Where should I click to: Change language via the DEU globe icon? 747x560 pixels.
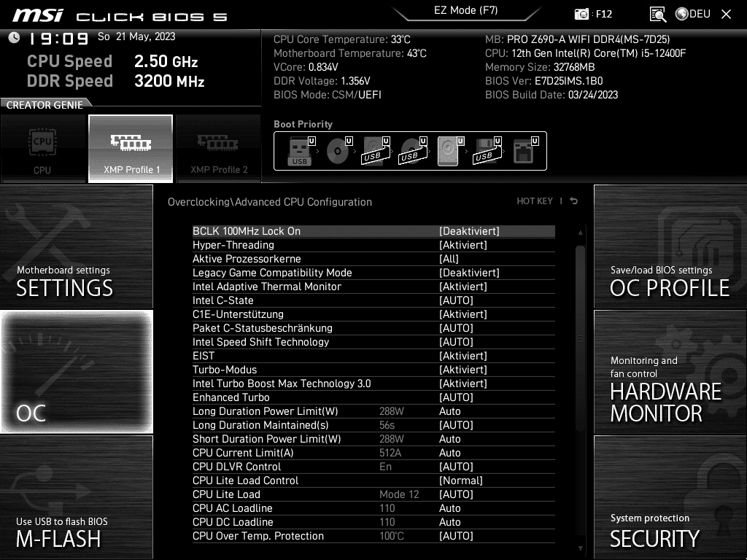(x=693, y=14)
